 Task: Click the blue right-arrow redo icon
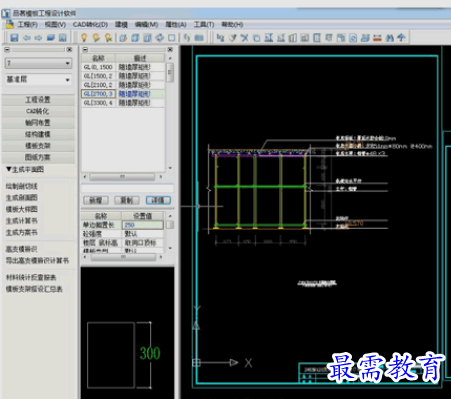coord(38,38)
